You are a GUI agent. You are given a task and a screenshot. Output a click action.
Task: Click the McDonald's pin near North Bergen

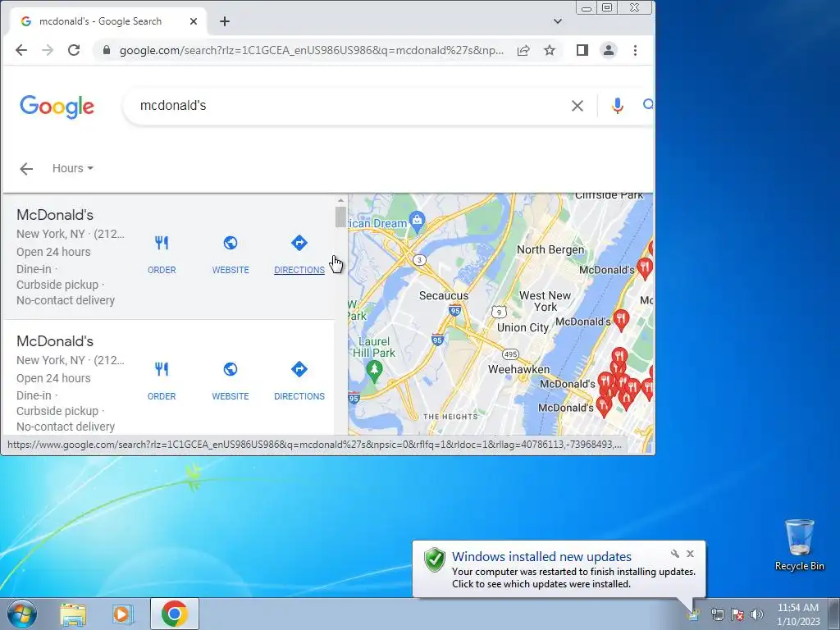645,268
